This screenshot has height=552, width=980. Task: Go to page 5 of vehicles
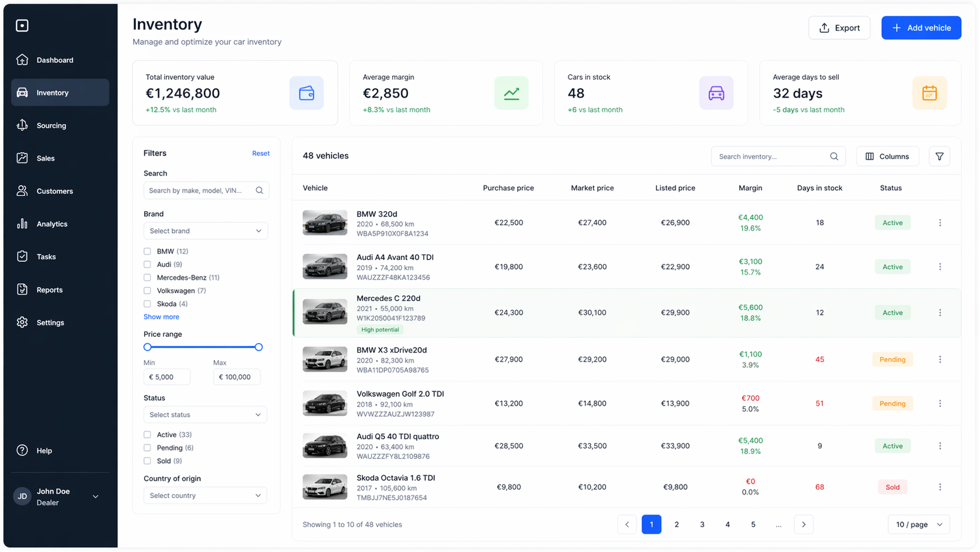coord(753,524)
